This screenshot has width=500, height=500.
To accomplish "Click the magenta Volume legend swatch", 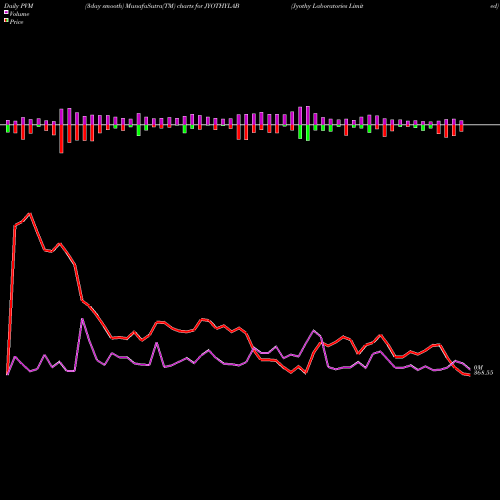I will (x=6, y=12).
